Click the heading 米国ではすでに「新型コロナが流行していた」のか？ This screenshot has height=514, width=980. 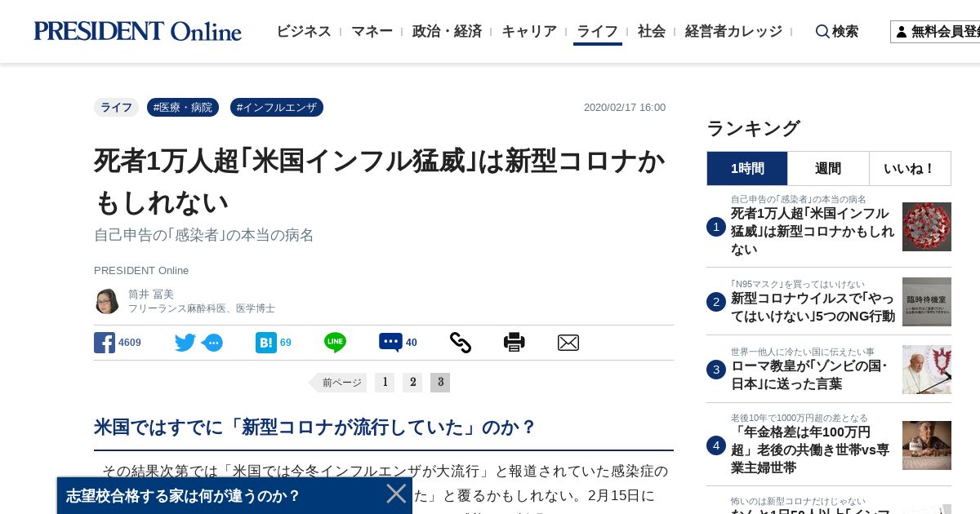coord(315,427)
